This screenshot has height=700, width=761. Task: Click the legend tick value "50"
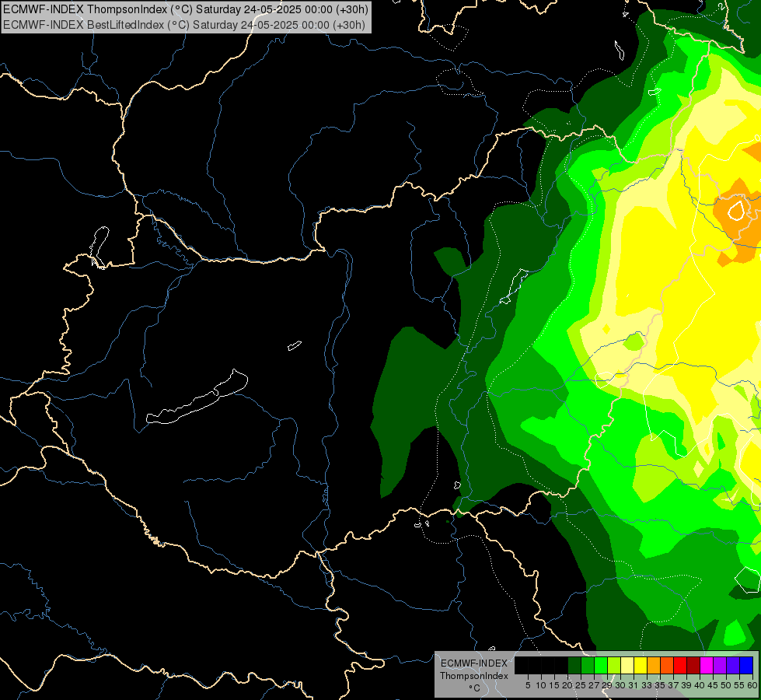tap(727, 685)
